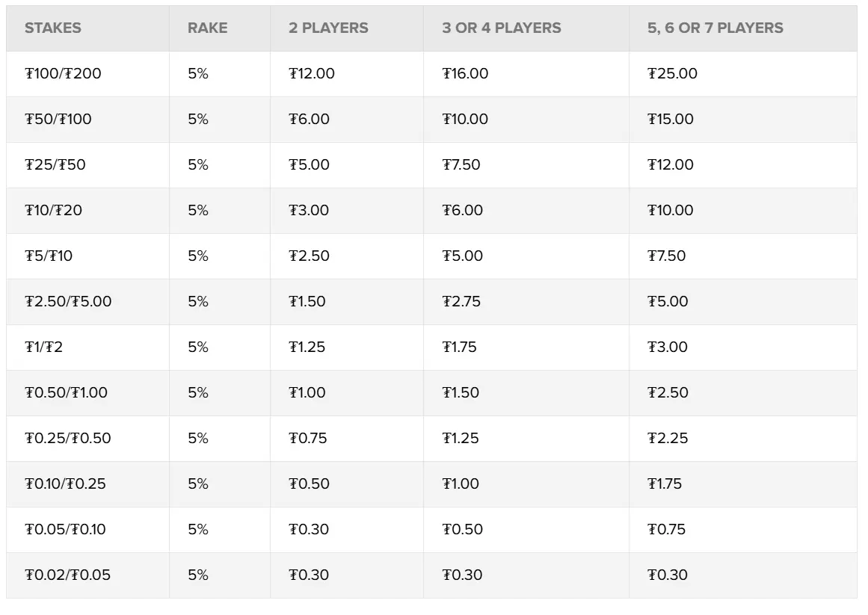The image size is (868, 615).
Task: Click the ₮2.50/₮5.00 stakes cell
Action: click(x=68, y=302)
